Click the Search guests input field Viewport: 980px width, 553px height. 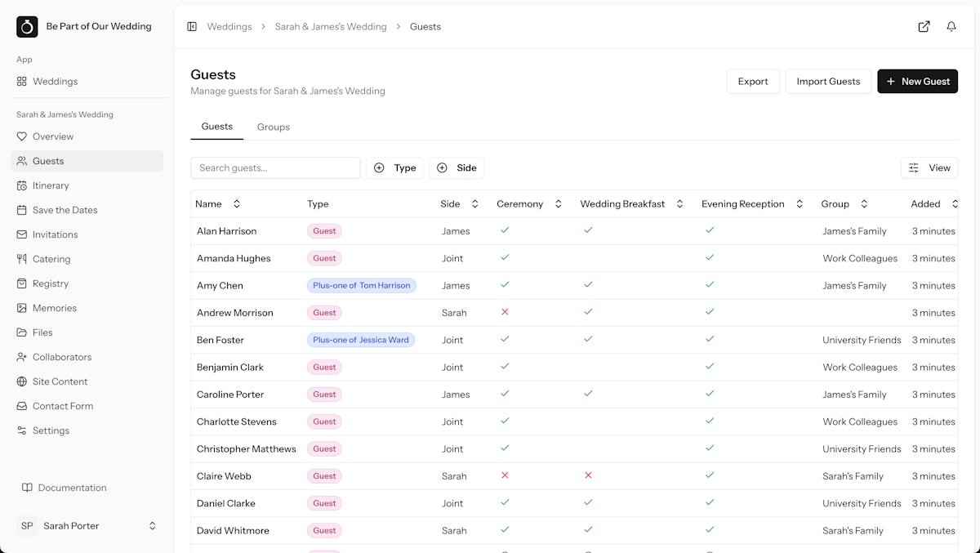click(x=275, y=168)
